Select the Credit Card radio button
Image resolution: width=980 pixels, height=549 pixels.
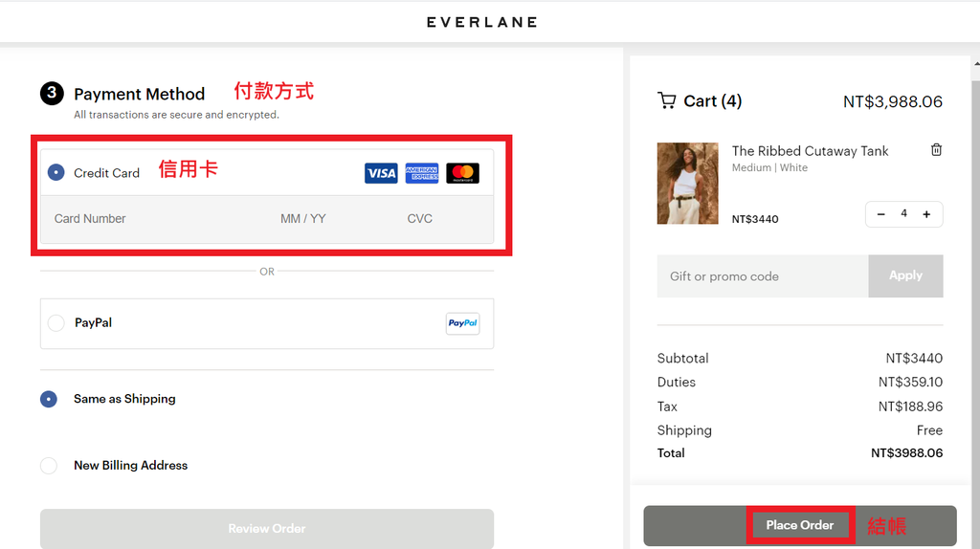(56, 172)
